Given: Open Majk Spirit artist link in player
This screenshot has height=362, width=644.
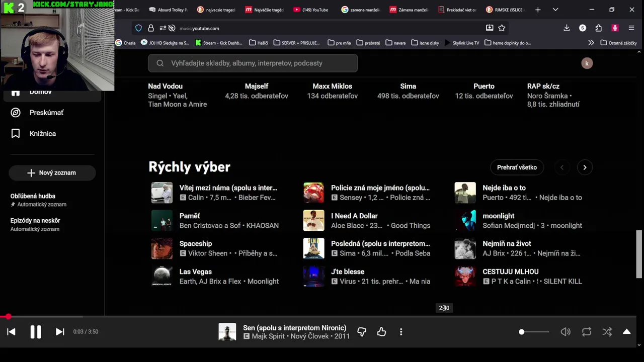Looking at the screenshot, I should [x=268, y=336].
